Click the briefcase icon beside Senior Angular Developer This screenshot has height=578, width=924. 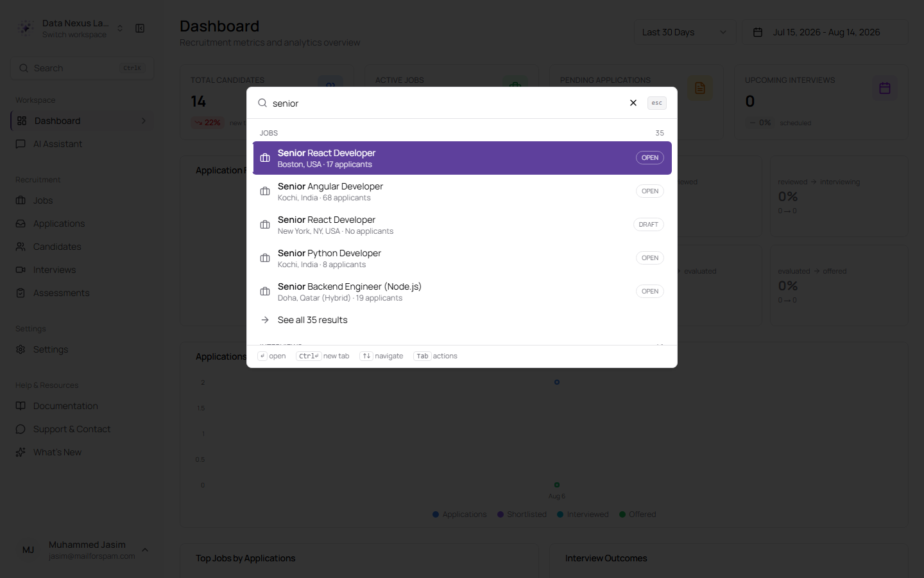(265, 191)
